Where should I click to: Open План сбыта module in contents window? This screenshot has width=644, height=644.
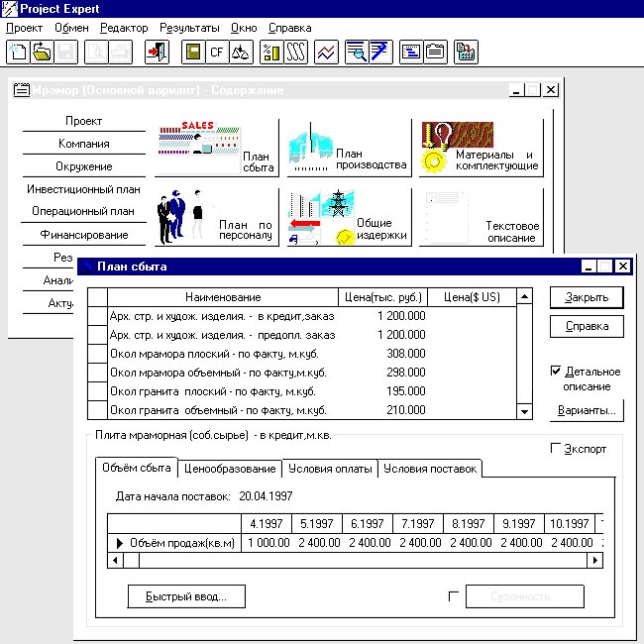pyautogui.click(x=217, y=148)
